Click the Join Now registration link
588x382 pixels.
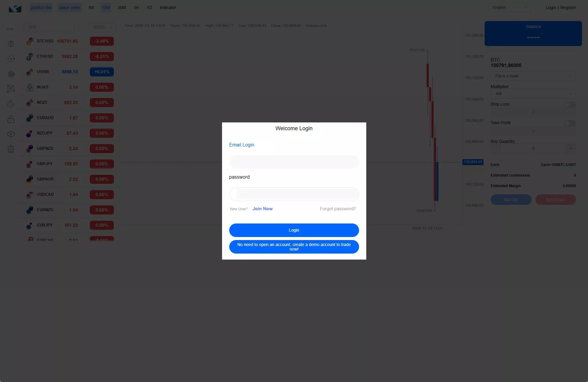pyautogui.click(x=262, y=209)
